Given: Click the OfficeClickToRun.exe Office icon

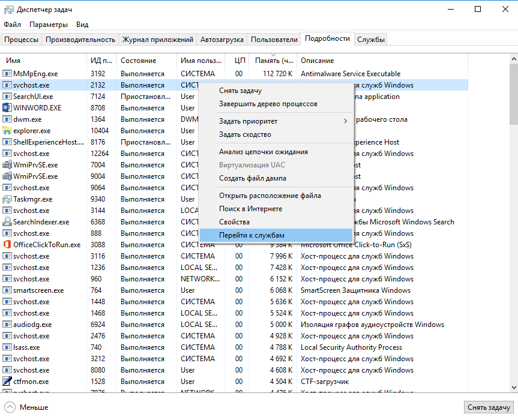Looking at the screenshot, I should point(7,244).
